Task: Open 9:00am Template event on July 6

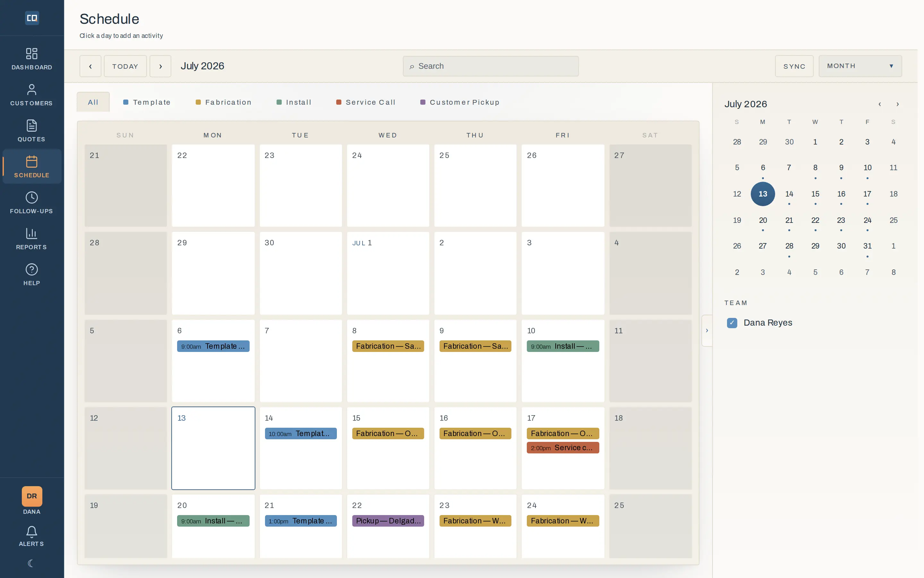Action: click(213, 346)
